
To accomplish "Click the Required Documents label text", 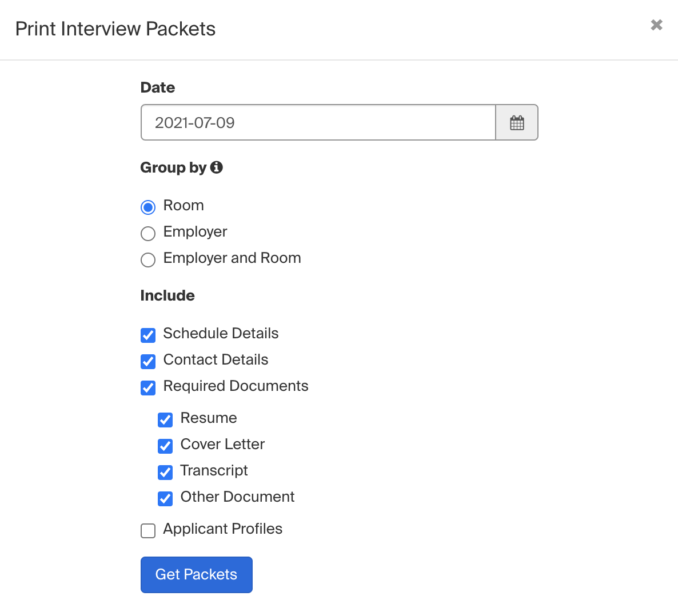I will tap(236, 386).
